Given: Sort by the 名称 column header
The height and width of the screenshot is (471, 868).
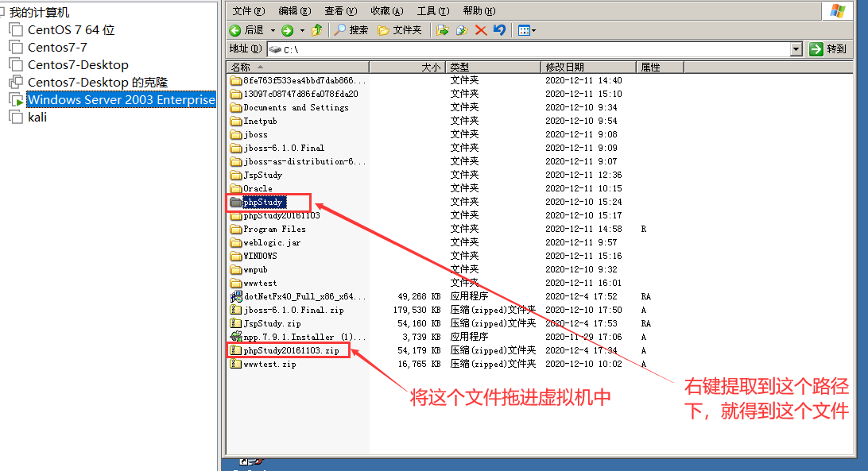Looking at the screenshot, I should click(x=298, y=67).
